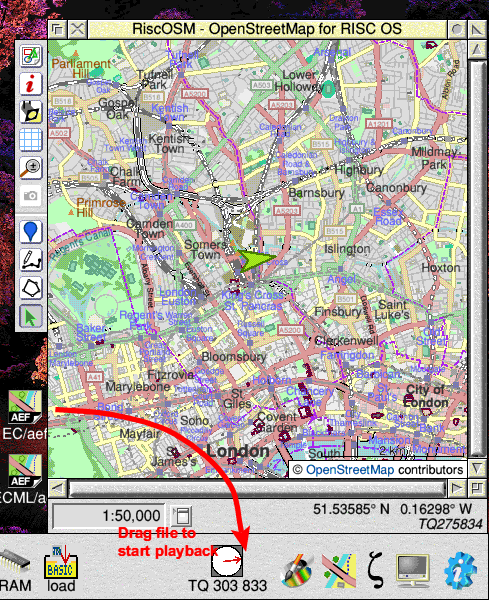Select the red info tool
The width and height of the screenshot is (490, 600).
[x=31, y=84]
